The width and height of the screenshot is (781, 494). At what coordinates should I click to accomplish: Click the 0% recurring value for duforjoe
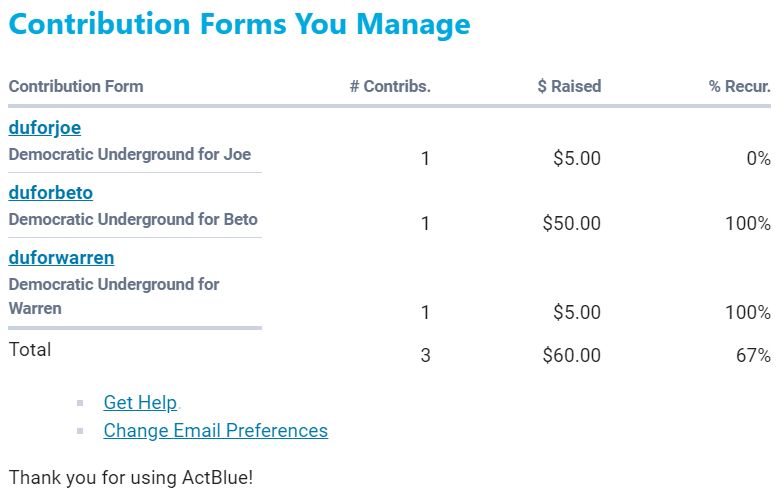pyautogui.click(x=758, y=158)
